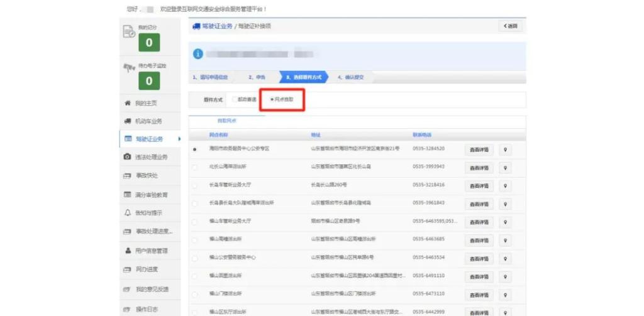Click the home icon beside 我的主页
Viewport: 644px width, 316px height.
coord(128,103)
